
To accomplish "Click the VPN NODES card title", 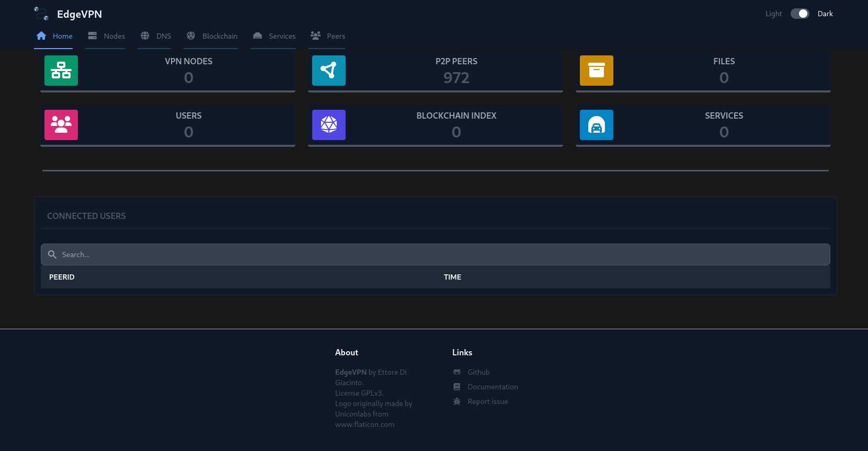I will point(189,61).
